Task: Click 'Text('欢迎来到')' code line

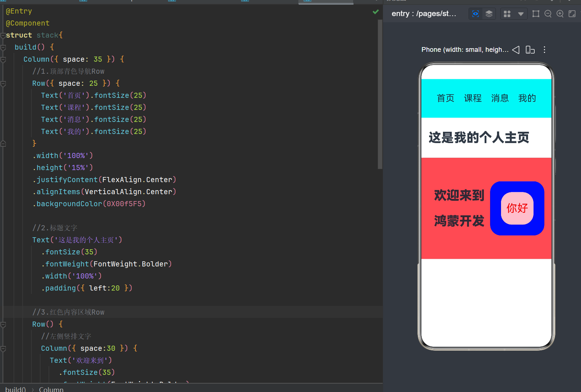Action: (81, 360)
